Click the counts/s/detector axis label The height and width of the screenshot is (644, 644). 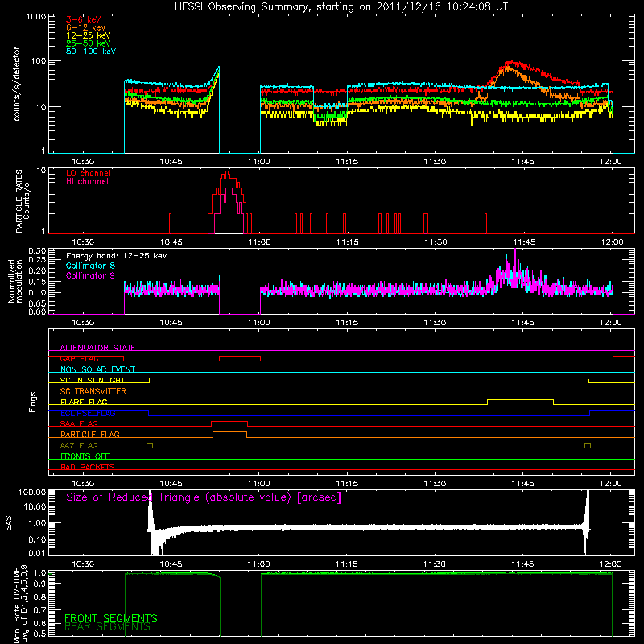click(17, 84)
